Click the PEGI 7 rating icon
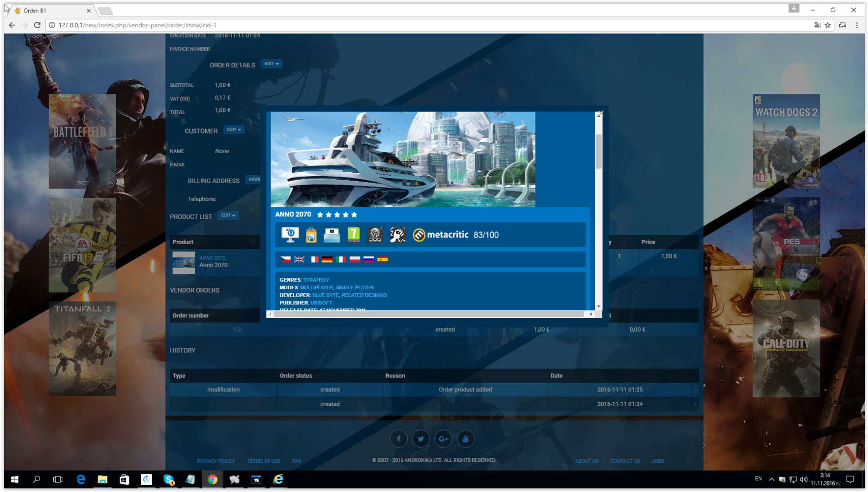 (353, 235)
